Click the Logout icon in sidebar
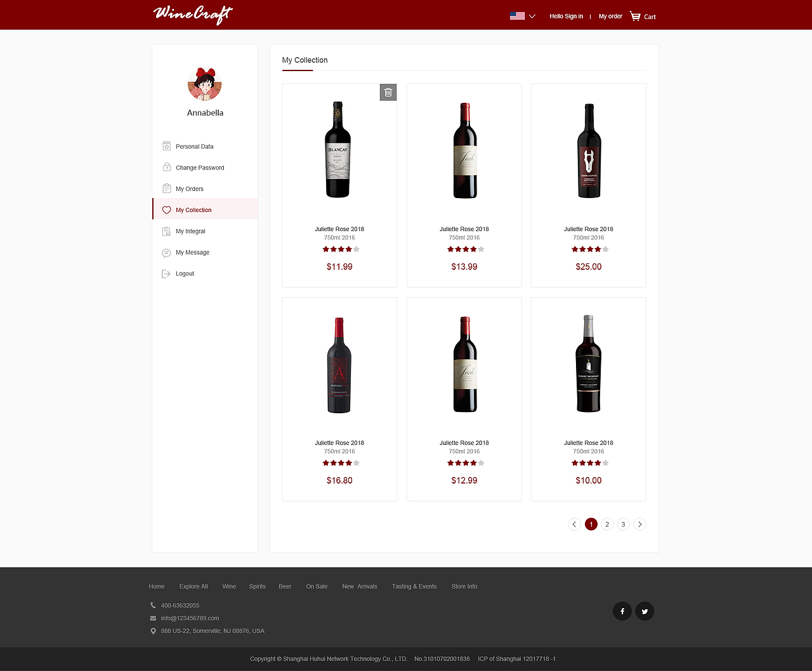The image size is (812, 671). [166, 274]
